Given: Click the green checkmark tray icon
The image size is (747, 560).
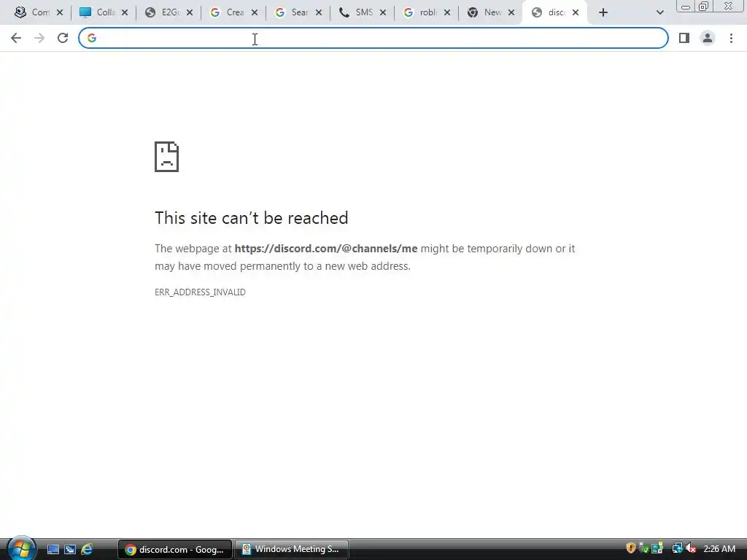Looking at the screenshot, I should (x=643, y=548).
